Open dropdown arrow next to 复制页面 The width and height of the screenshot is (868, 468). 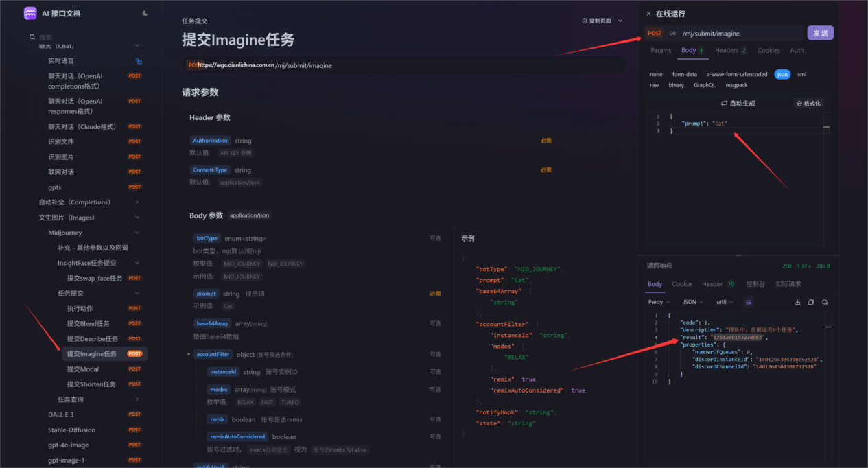coord(620,21)
